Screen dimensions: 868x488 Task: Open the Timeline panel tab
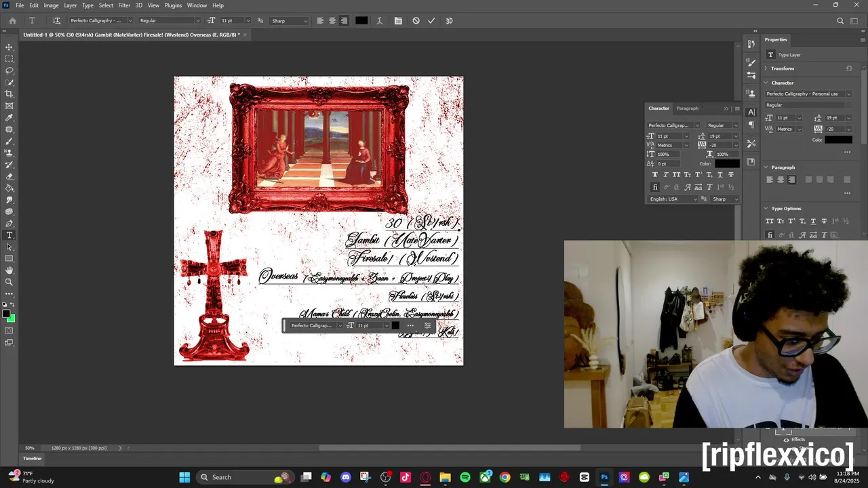pyautogui.click(x=32, y=458)
